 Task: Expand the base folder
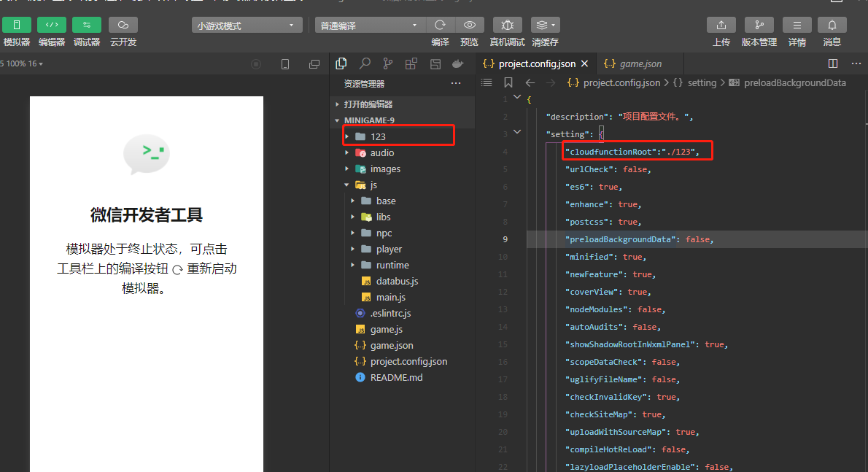(403, 201)
